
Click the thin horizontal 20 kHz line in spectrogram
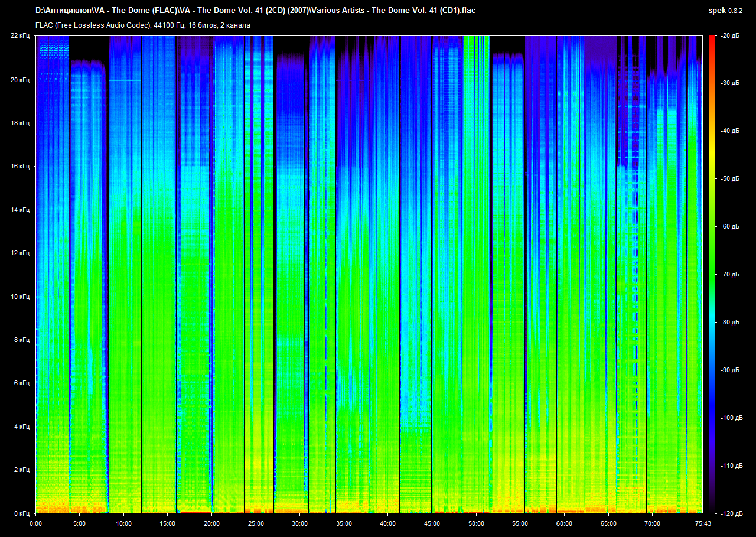click(x=125, y=80)
